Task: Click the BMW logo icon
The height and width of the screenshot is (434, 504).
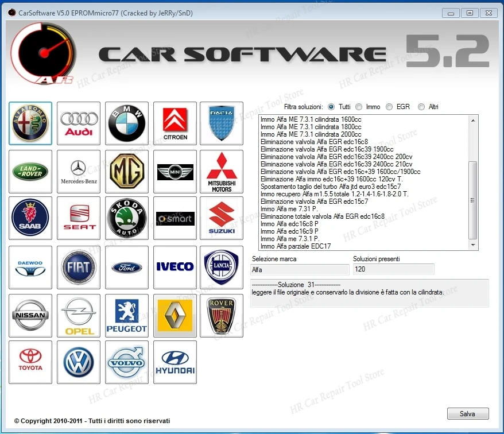Action: tap(126, 123)
